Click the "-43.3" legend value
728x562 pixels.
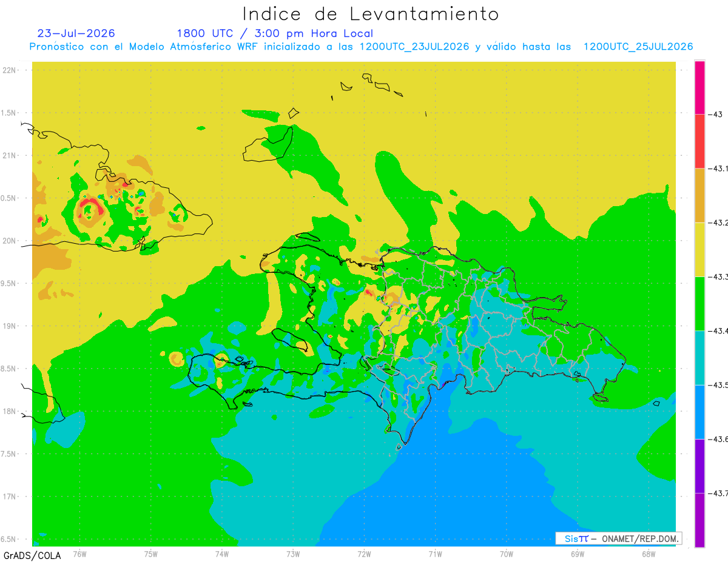[x=719, y=276]
